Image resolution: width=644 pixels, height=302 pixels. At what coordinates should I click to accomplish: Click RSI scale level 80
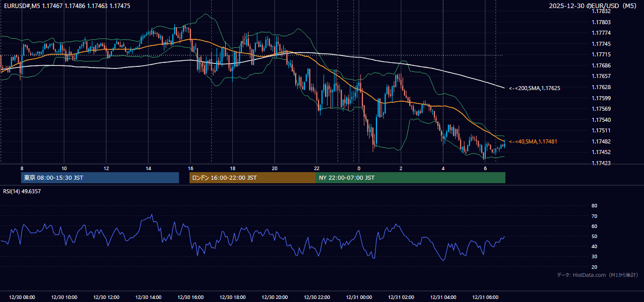pos(594,206)
